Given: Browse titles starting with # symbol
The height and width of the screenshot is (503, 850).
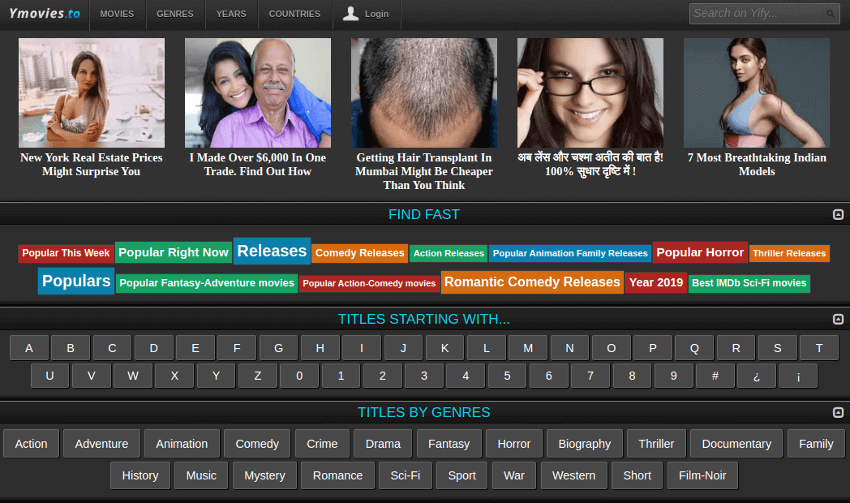Looking at the screenshot, I should [715, 376].
